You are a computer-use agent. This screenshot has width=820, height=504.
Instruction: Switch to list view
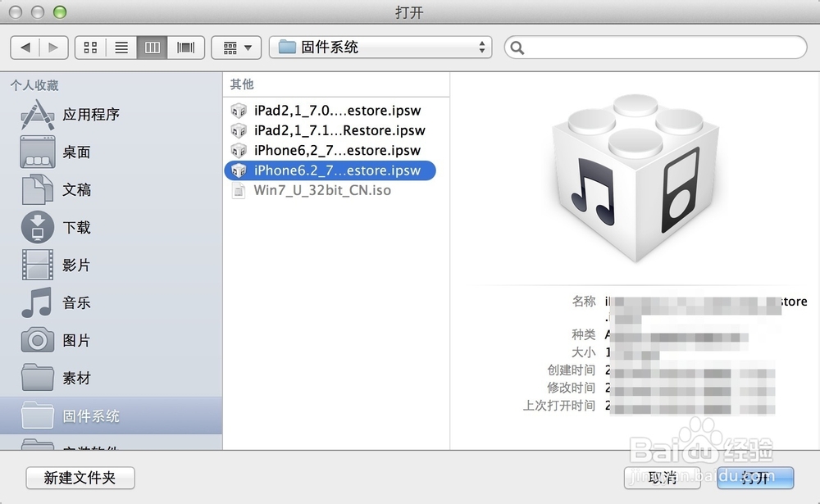[x=121, y=48]
